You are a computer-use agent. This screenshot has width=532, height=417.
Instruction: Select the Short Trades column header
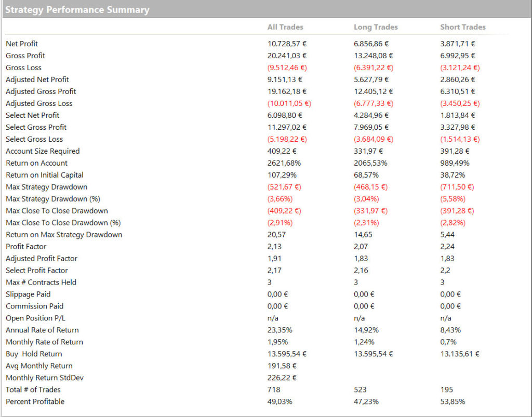point(463,27)
